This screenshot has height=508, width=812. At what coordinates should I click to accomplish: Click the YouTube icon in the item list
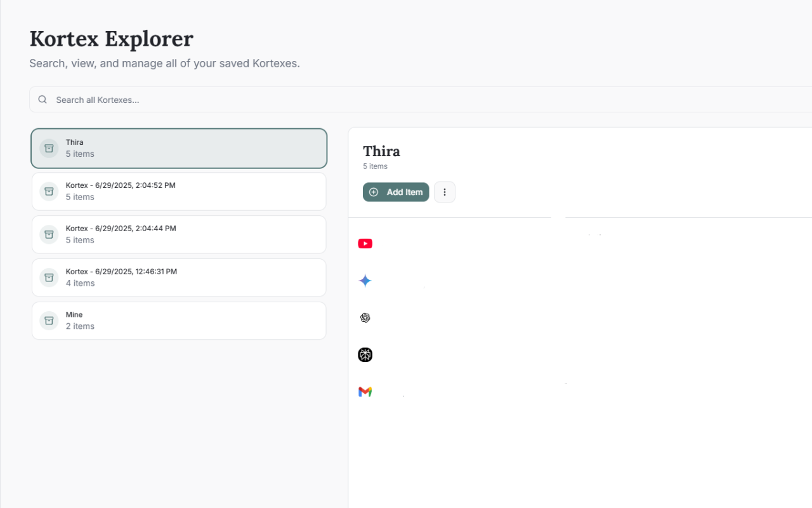pyautogui.click(x=365, y=243)
